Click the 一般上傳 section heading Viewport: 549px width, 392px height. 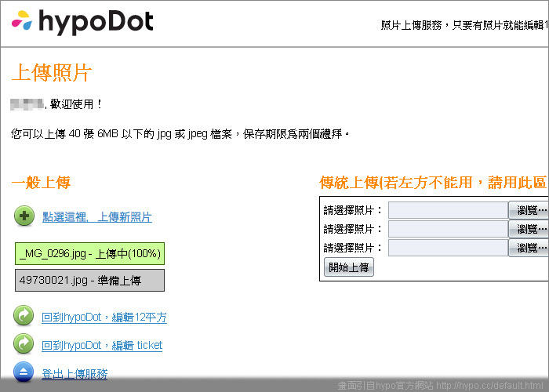[41, 183]
